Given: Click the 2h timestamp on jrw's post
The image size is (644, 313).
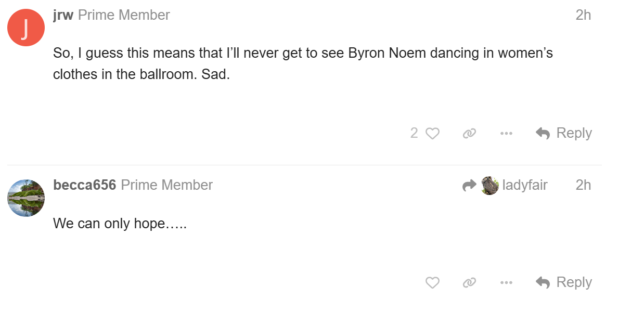Looking at the screenshot, I should click(x=583, y=15).
